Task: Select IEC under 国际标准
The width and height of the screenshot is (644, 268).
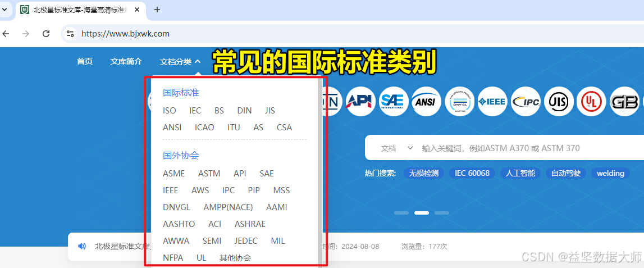Action: (195, 111)
